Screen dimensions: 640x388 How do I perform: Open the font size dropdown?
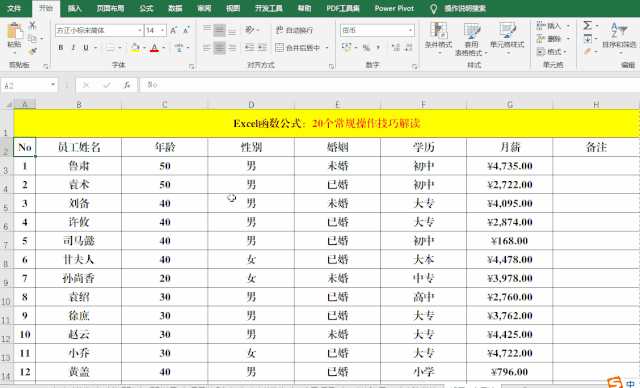pos(162,30)
